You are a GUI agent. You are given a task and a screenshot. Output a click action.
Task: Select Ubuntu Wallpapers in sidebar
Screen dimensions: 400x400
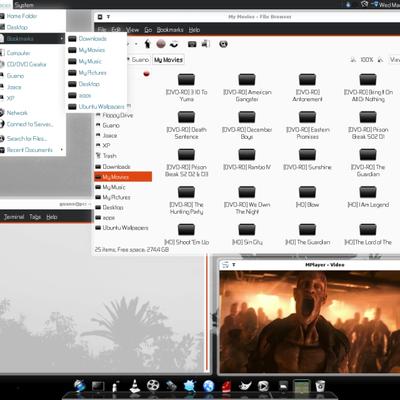point(123,228)
